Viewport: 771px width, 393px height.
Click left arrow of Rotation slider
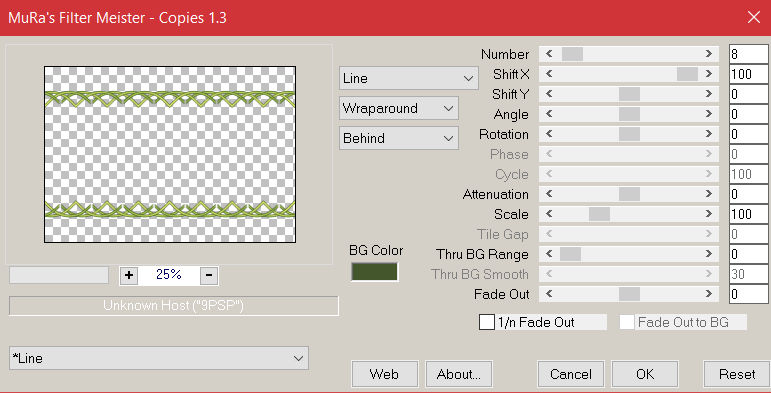click(x=549, y=134)
